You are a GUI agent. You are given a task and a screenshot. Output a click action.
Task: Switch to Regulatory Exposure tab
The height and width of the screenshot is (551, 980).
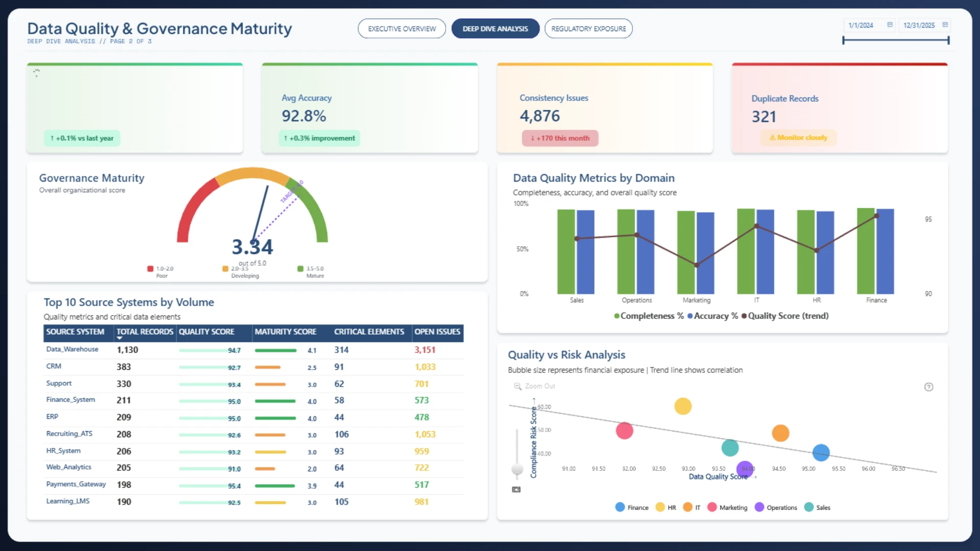(589, 29)
